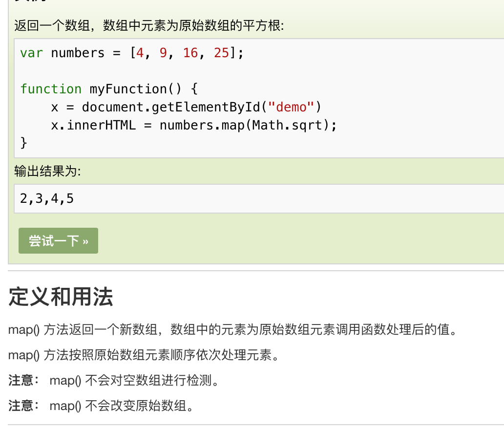Click the 输出结果为 label

pos(47,171)
